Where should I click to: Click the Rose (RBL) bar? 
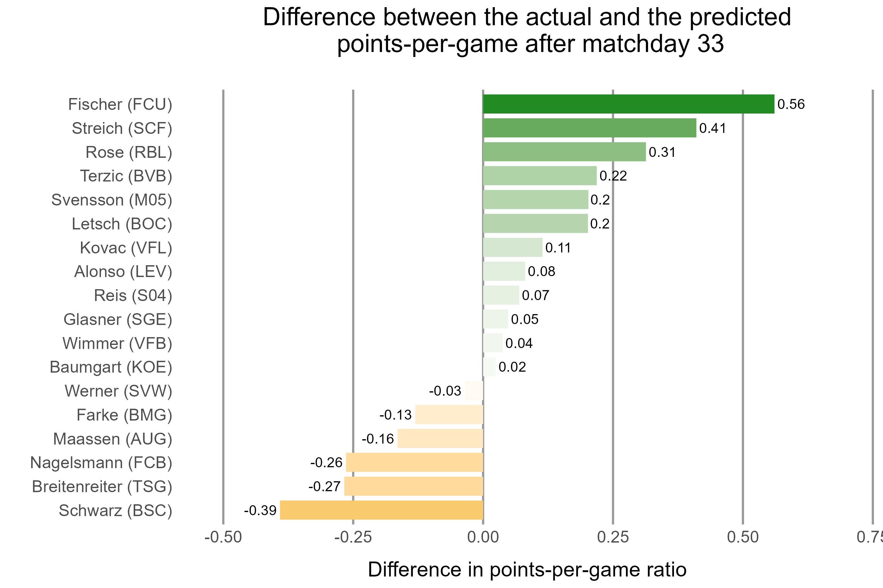[x=564, y=152]
